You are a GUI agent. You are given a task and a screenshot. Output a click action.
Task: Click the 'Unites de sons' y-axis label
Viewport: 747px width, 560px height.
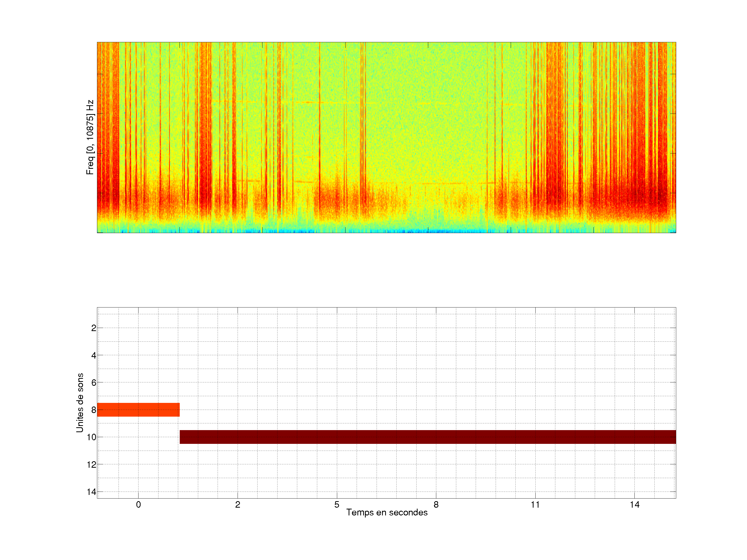(x=80, y=403)
